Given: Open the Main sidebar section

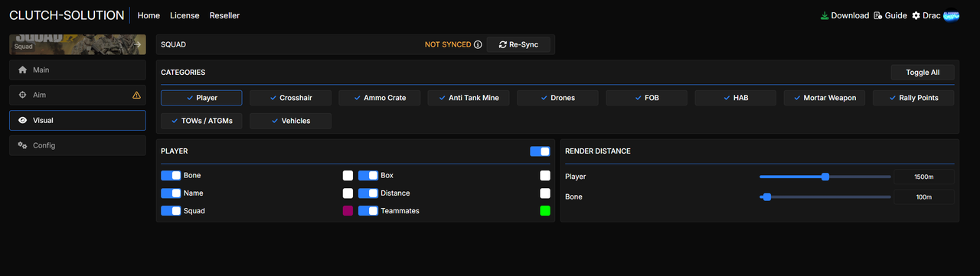Looking at the screenshot, I should (x=77, y=70).
